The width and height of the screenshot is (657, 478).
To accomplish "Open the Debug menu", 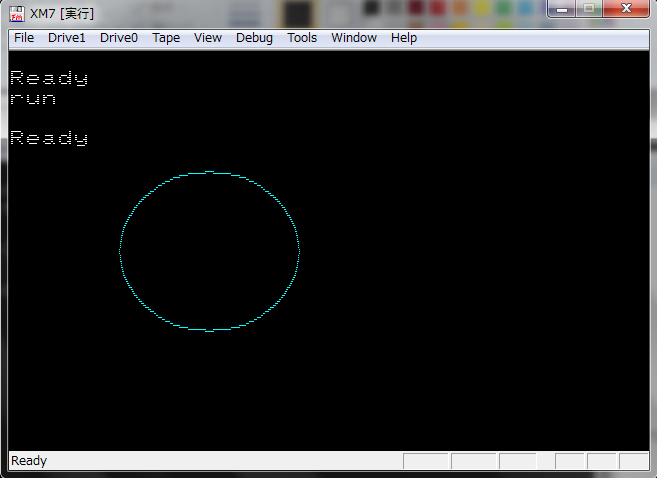I will tap(254, 38).
